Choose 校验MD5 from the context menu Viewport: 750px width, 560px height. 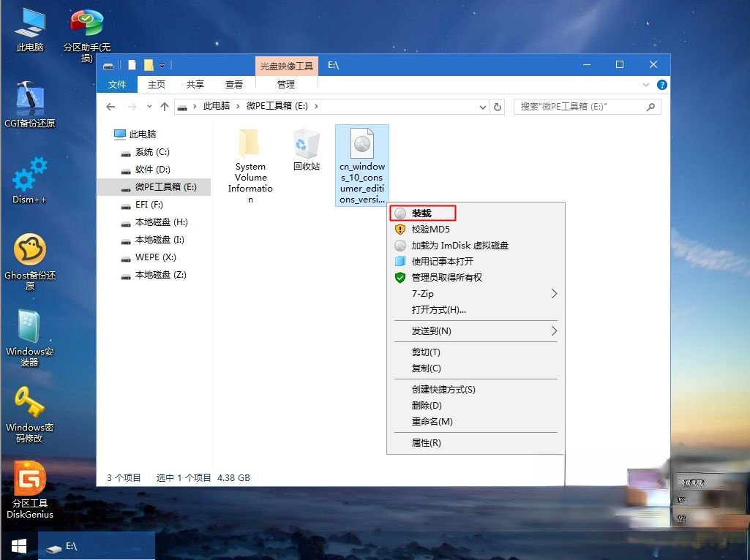pos(430,229)
